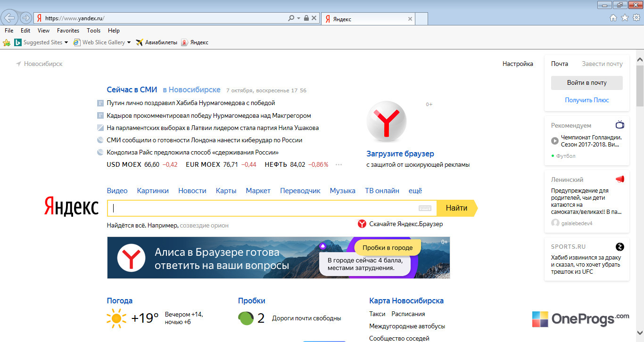The width and height of the screenshot is (644, 342).
Task: Open news about Latvia parliamentary elections
Action: (x=213, y=128)
